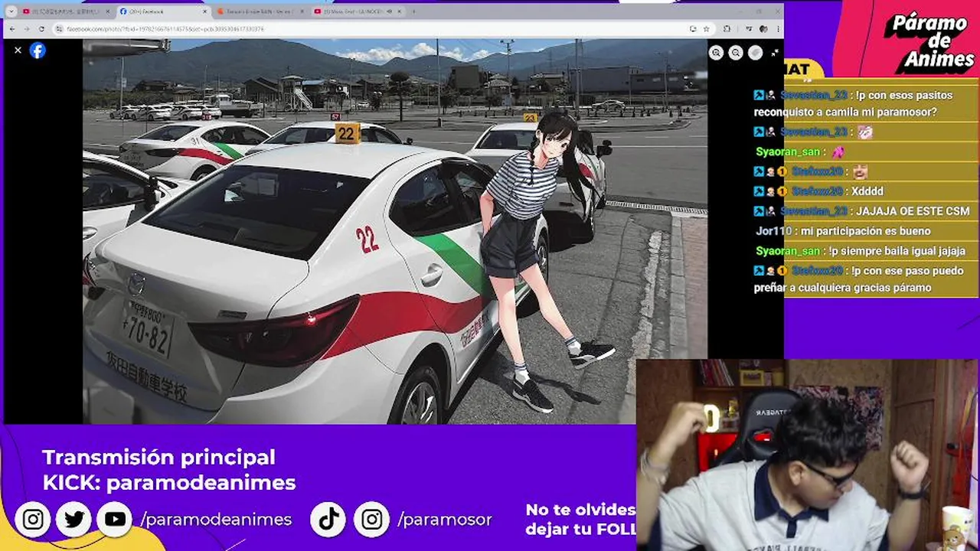The image size is (980, 551).
Task: Enter fullscreen mode for the photo
Action: 775,53
